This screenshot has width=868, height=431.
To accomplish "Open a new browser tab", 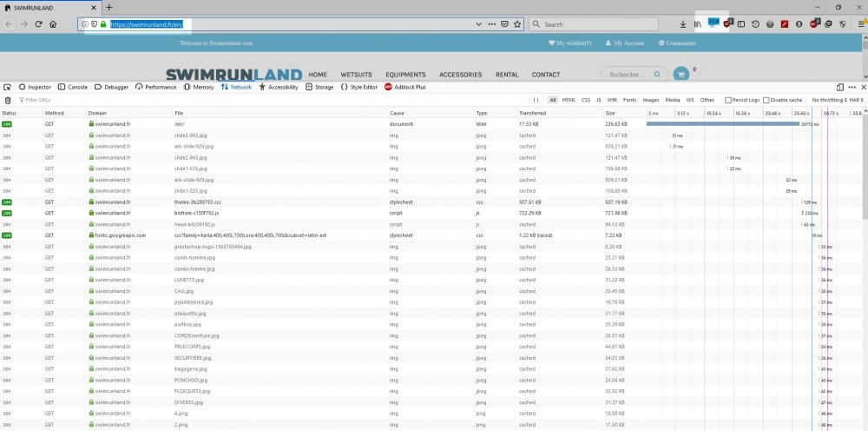I will 109,7.
